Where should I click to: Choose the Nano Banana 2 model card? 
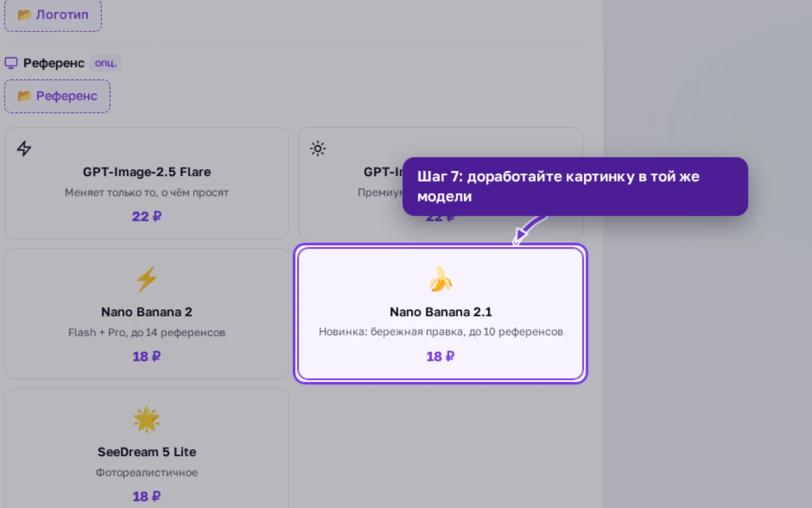coord(147,314)
